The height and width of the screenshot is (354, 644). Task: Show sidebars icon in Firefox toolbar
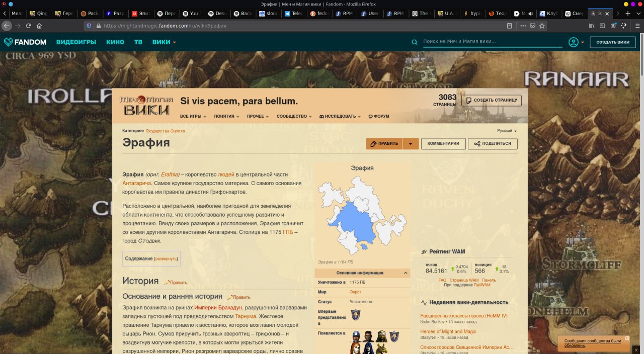click(603, 25)
